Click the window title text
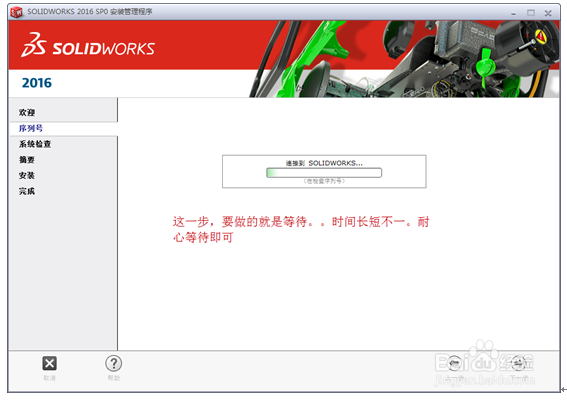The width and height of the screenshot is (567, 400). 90,12
